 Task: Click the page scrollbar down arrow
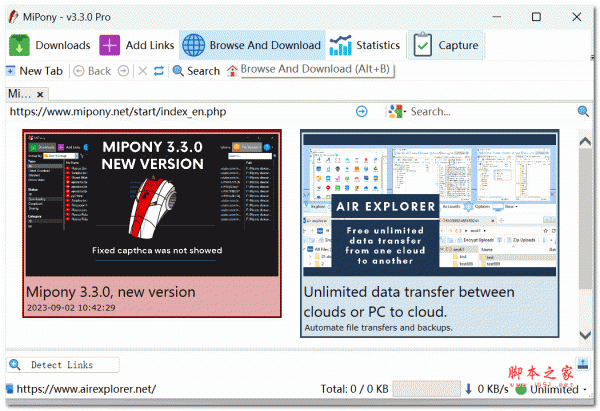pos(585,335)
